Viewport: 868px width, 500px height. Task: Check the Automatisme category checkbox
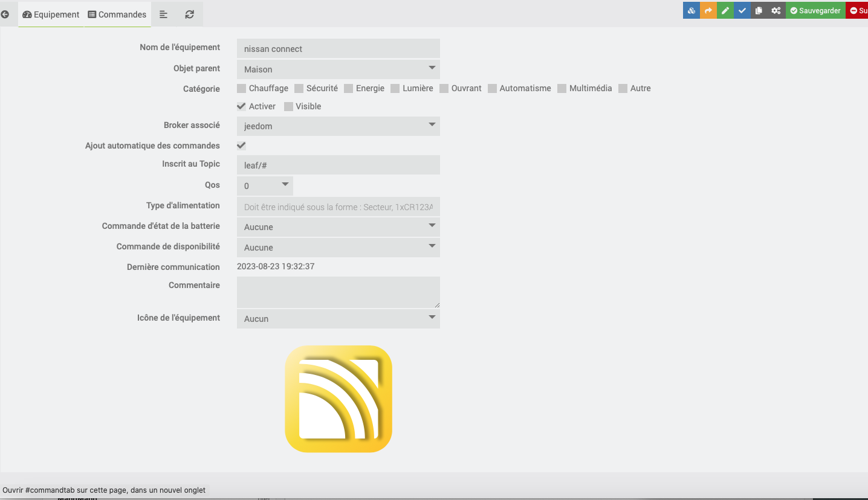(492, 88)
